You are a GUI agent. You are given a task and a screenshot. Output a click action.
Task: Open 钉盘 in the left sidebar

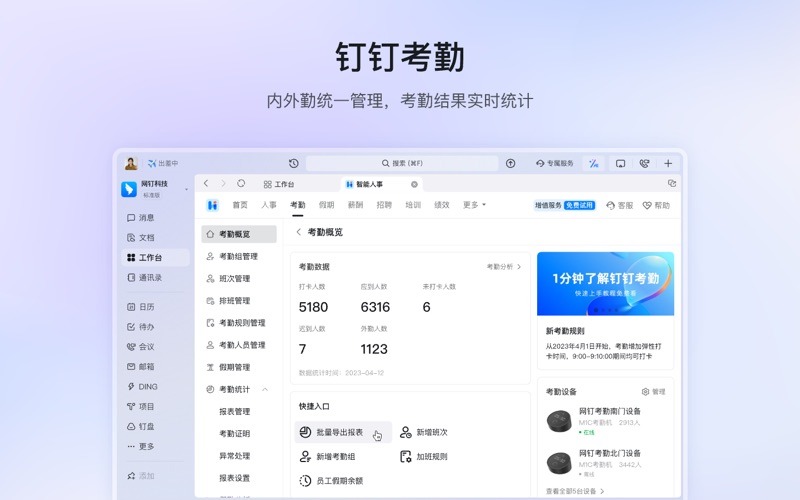[140, 427]
